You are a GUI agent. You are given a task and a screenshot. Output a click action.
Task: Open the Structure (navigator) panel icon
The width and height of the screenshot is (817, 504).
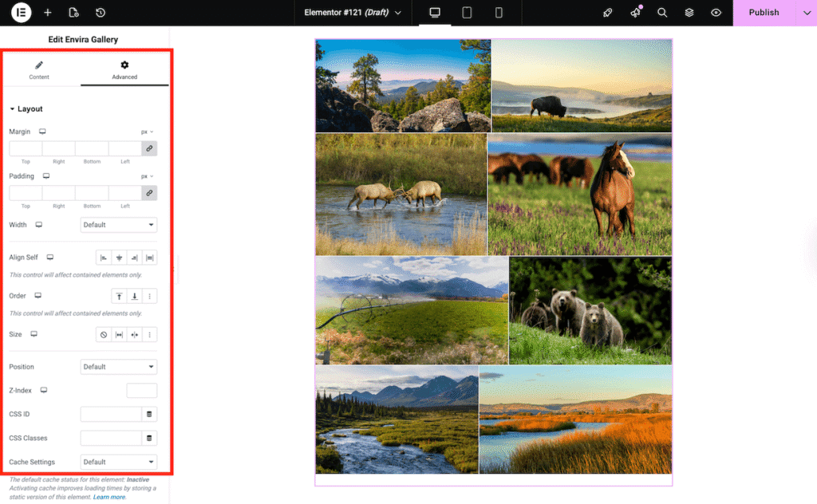[x=688, y=13]
